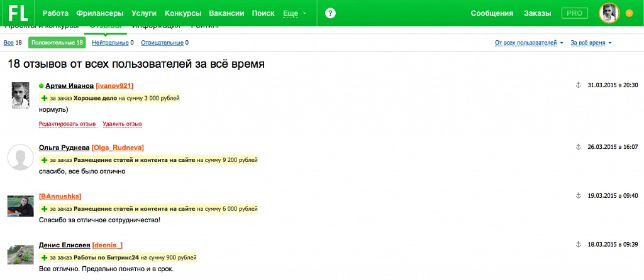Click review Спасибо за отличное сотрудничество!

(x=99, y=220)
